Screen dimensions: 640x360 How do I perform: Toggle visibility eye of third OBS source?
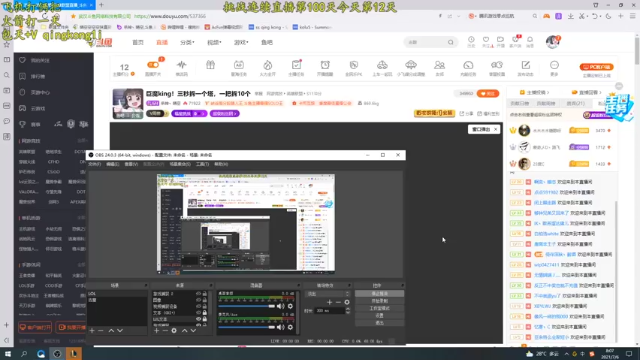198,306
